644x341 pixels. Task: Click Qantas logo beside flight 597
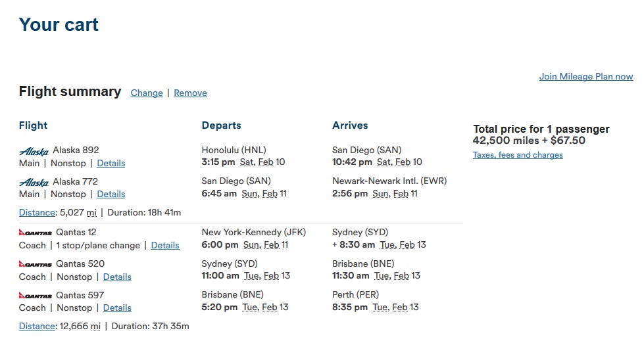point(35,296)
